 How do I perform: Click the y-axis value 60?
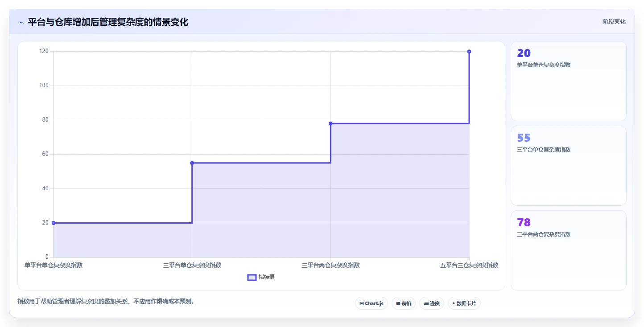click(45, 154)
